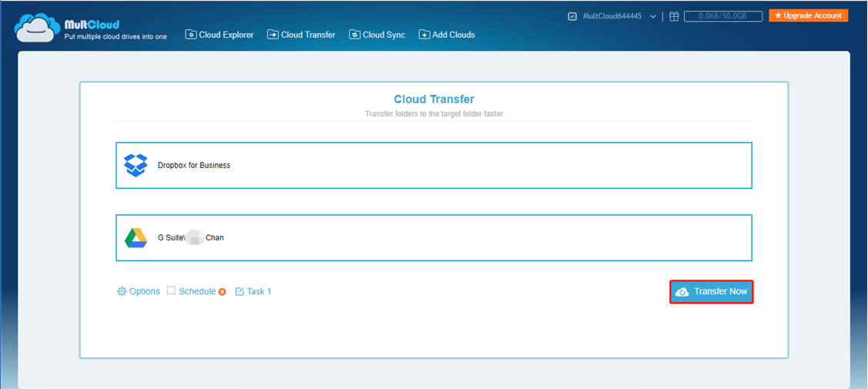868x389 pixels.
Task: Click the gift box icon
Action: [x=674, y=17]
